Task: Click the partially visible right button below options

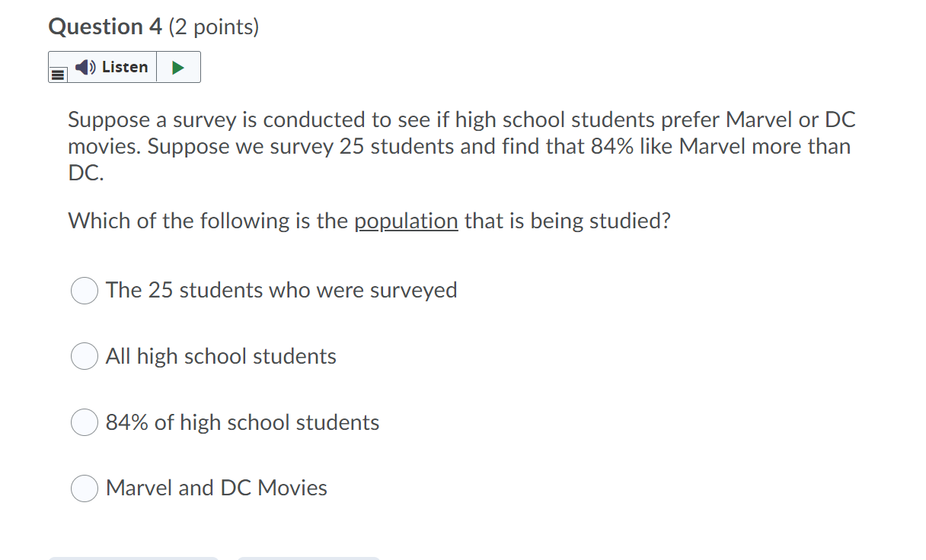Action: tap(309, 558)
